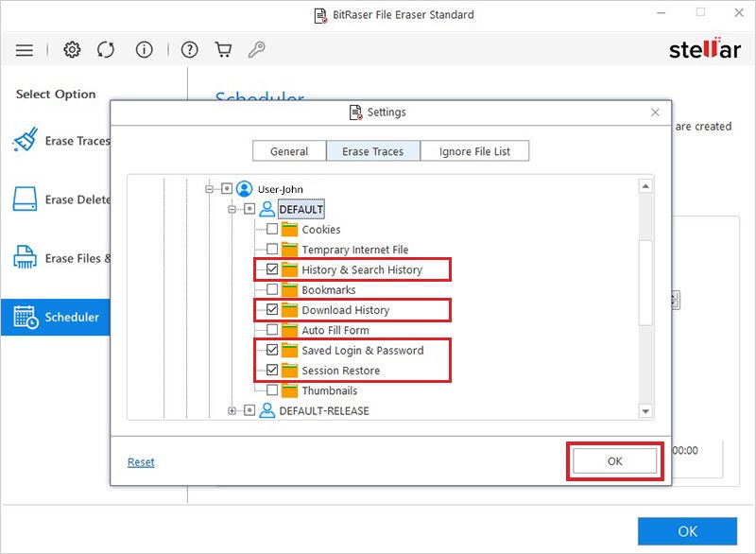The width and height of the screenshot is (756, 554).
Task: Enable the Temprary Internet File checkbox
Action: point(272,249)
